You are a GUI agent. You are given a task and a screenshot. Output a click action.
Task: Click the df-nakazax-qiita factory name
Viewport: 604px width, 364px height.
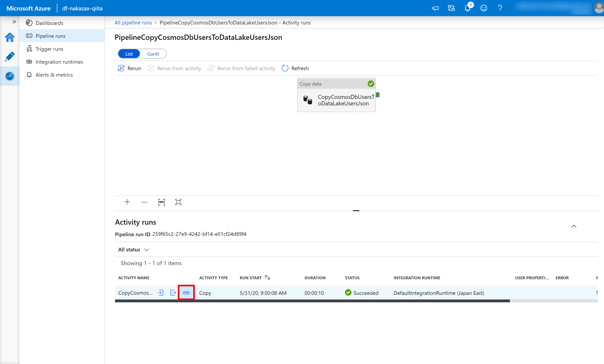point(82,8)
